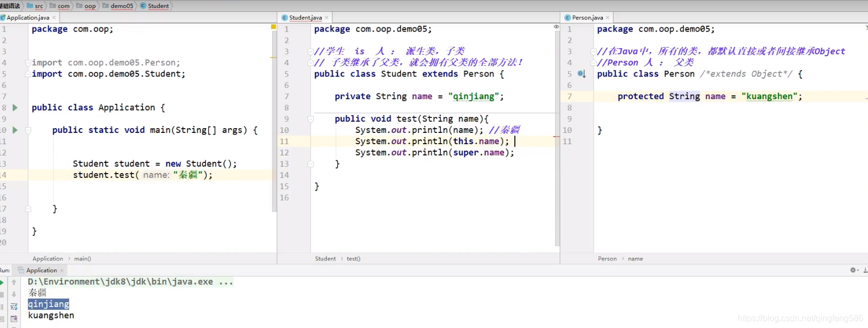Click scroll-to-end icon in Run console
This screenshot has height=328, width=868.
[x=14, y=319]
